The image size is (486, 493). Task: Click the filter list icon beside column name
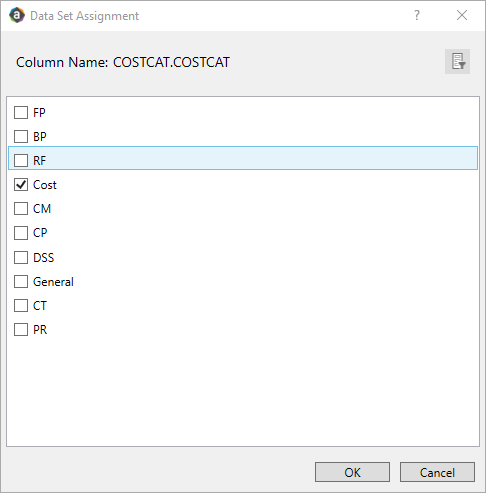click(457, 62)
